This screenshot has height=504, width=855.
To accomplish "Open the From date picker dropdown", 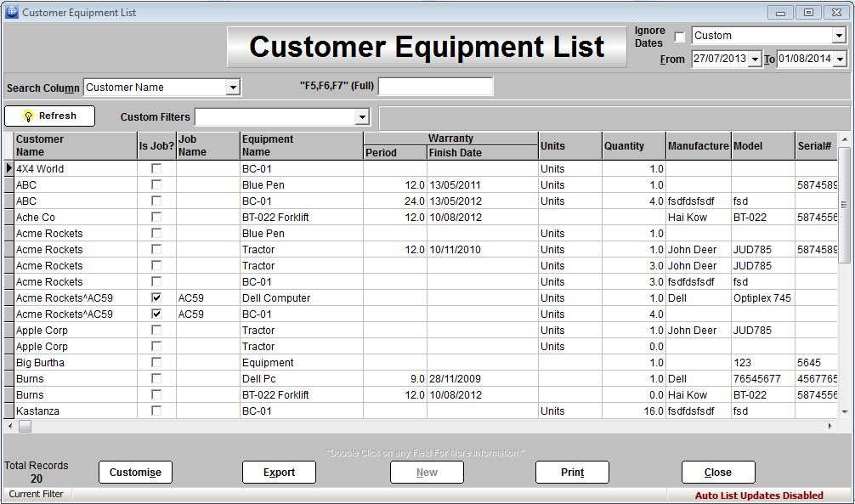I will 755,59.
